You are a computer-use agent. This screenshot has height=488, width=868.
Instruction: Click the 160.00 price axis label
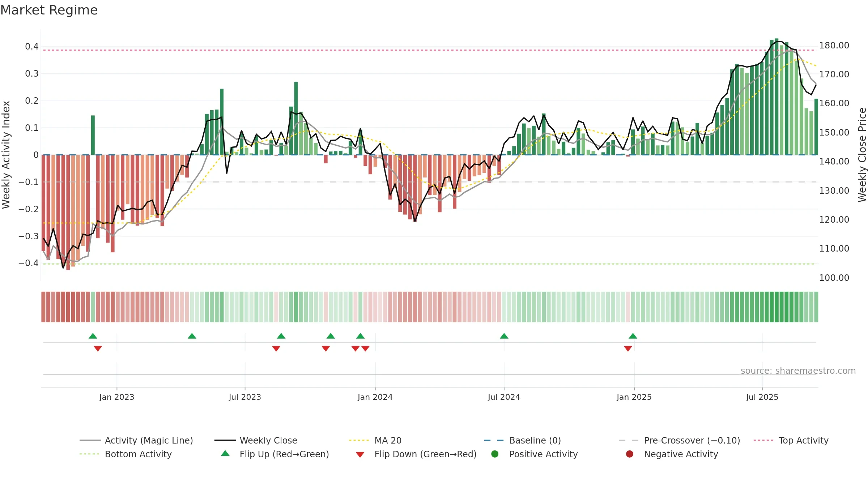point(834,103)
